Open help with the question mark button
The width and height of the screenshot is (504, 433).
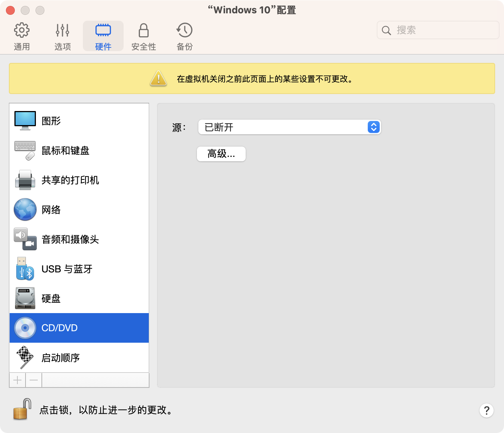click(x=487, y=410)
